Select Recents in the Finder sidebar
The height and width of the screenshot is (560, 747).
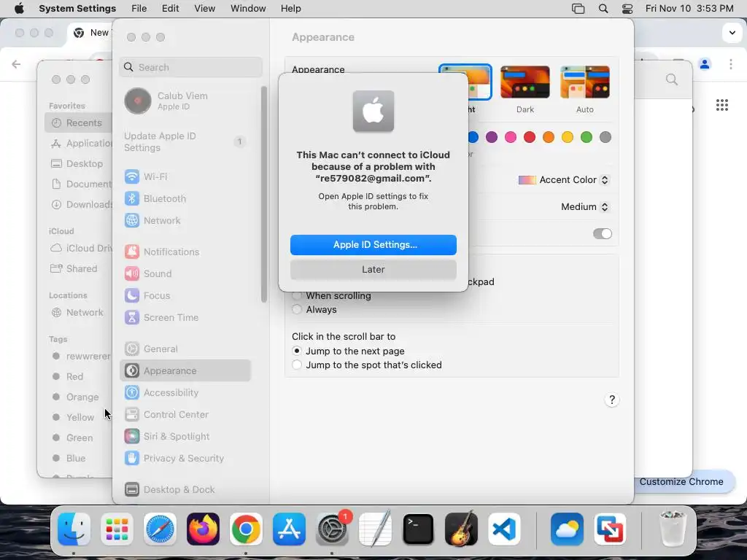coord(79,122)
